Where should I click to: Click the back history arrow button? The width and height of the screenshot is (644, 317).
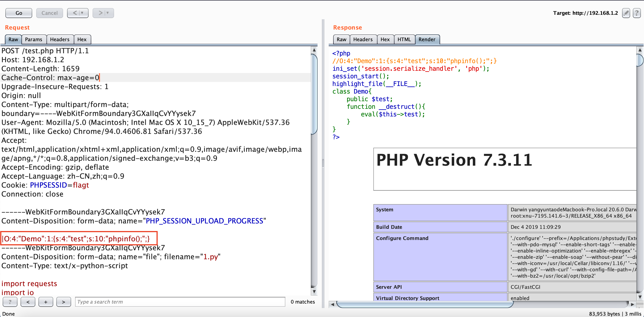[75, 13]
